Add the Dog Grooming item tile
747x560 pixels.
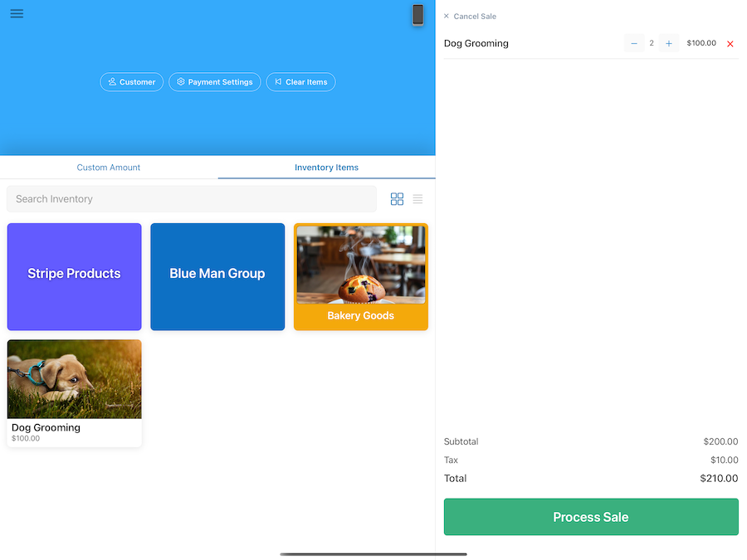point(74,392)
